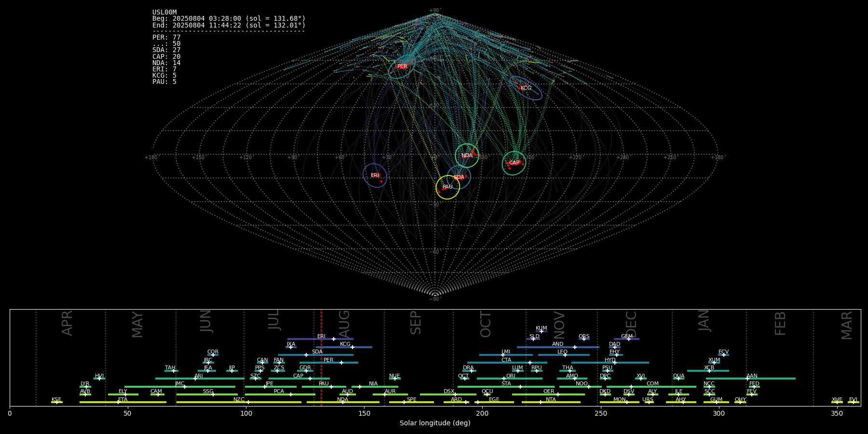Click the NOO shower bar in timeline

(x=581, y=387)
